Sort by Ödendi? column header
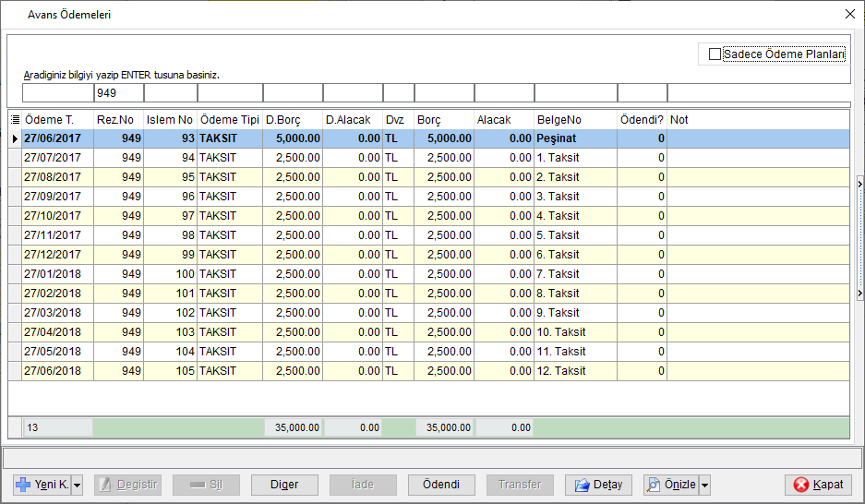This screenshot has width=865, height=504. point(643,120)
